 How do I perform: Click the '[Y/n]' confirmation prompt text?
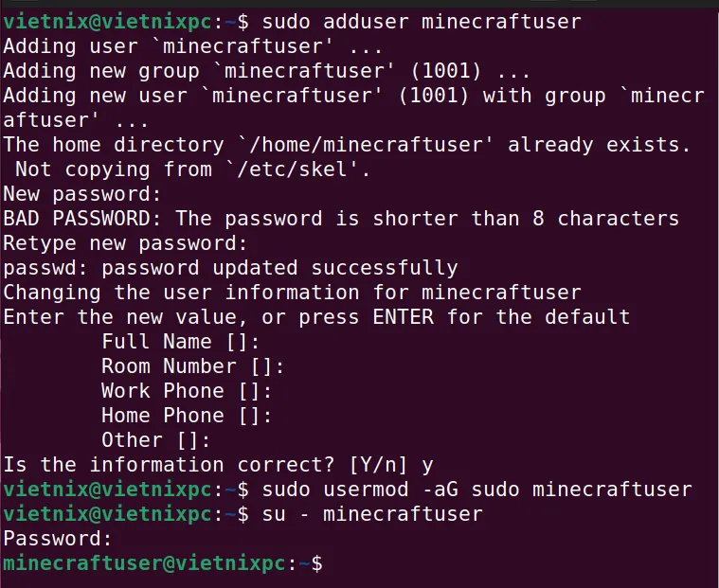378,465
